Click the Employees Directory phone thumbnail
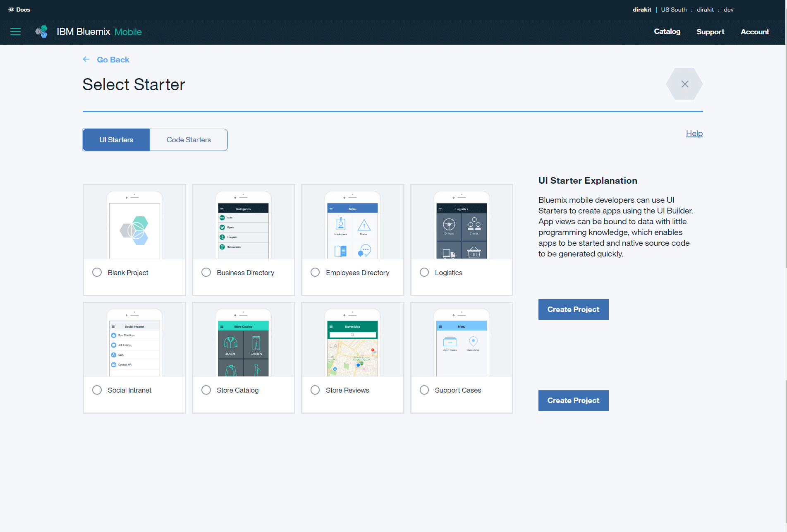 352,225
